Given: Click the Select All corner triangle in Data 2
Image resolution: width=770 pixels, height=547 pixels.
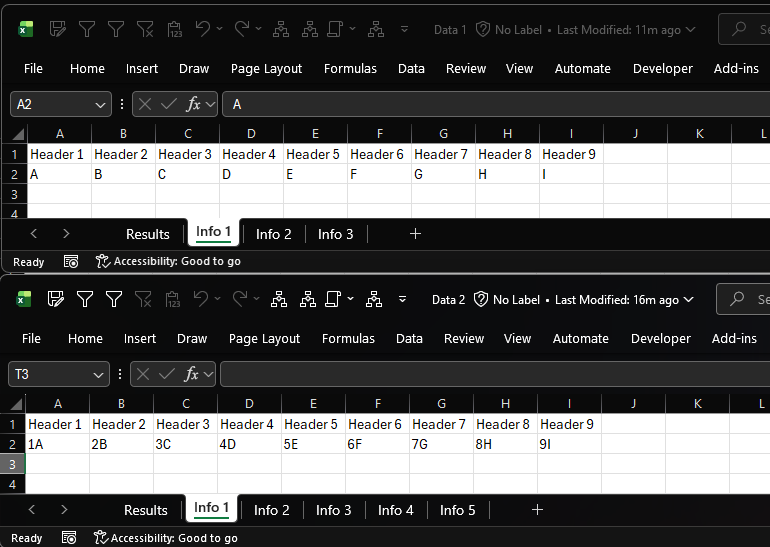Looking at the screenshot, I should (17, 404).
